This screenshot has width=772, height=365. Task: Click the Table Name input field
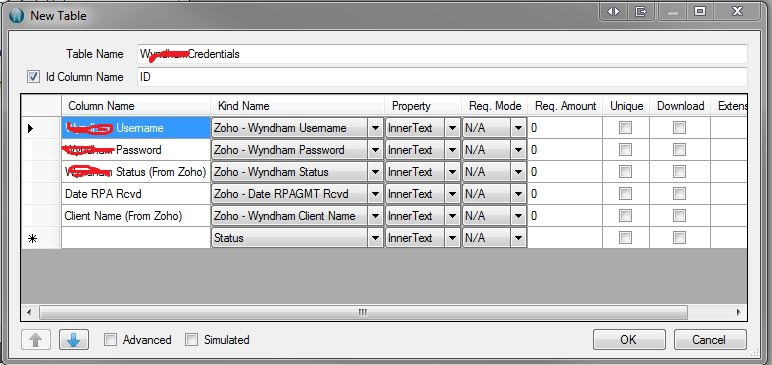(442, 54)
